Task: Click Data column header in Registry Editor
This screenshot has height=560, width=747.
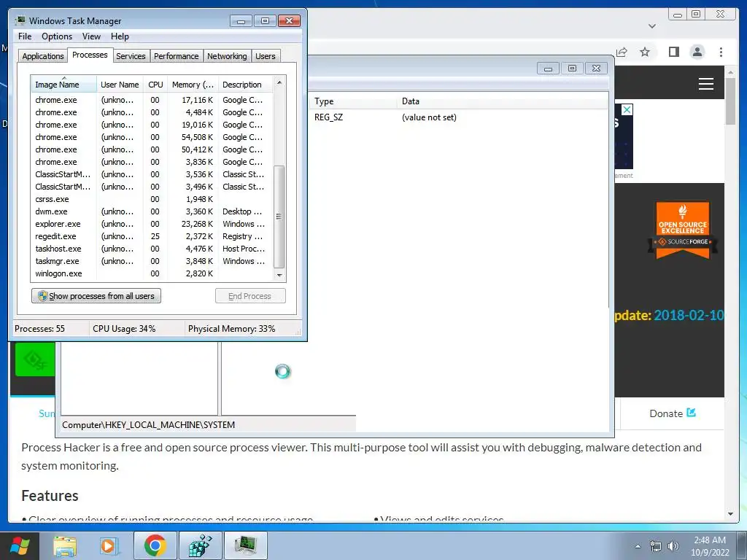Action: (503, 101)
